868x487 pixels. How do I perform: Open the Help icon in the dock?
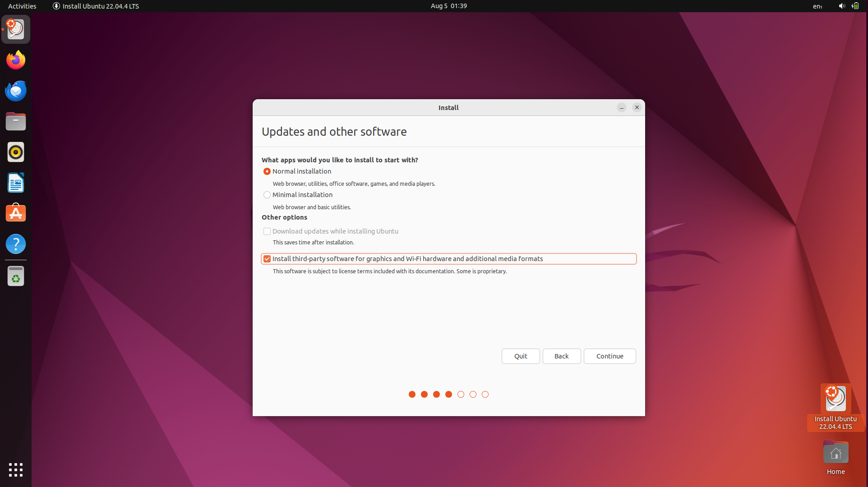(16, 244)
